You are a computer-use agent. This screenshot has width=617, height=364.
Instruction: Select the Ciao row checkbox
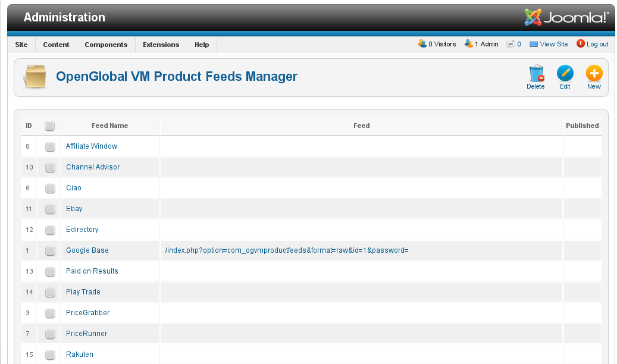[50, 189]
